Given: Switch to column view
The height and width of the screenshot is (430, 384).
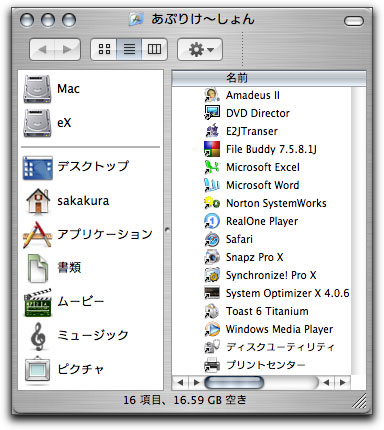Looking at the screenshot, I should pyautogui.click(x=154, y=49).
